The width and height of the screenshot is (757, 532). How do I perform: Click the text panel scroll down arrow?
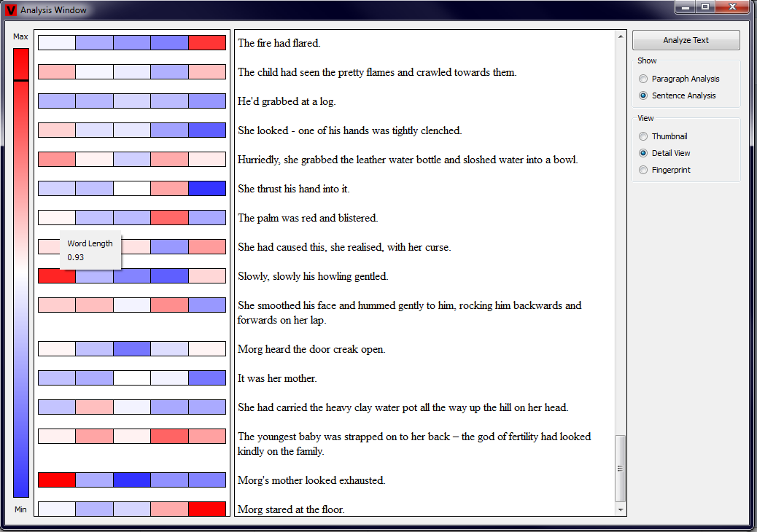(621, 510)
